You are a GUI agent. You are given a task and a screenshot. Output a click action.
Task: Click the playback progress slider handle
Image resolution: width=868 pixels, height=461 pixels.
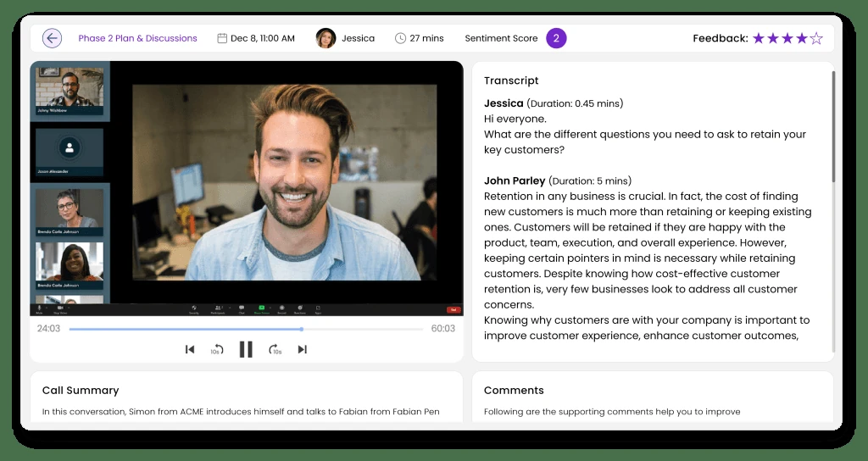(302, 330)
